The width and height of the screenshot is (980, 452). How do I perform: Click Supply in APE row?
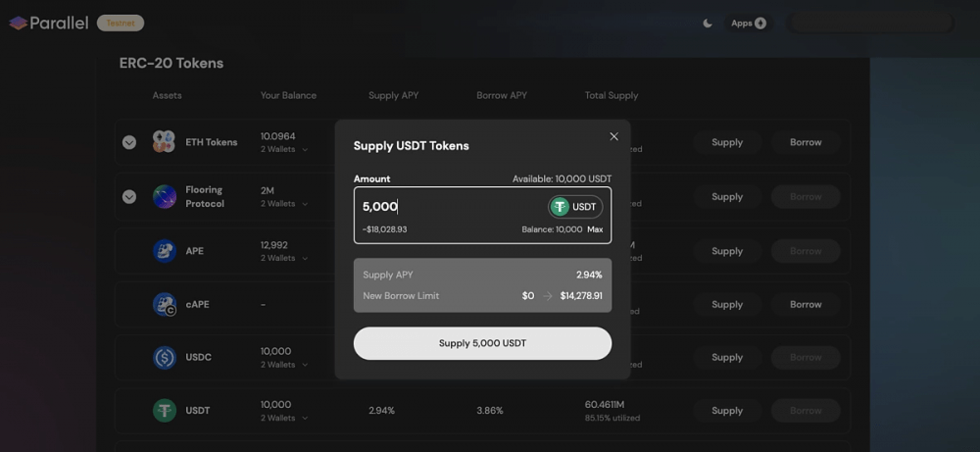coord(727,251)
